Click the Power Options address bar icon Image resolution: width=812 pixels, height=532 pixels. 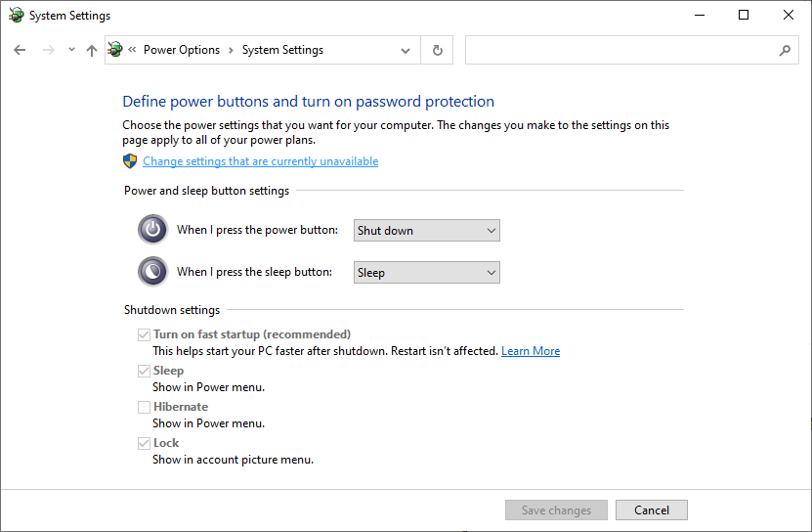click(x=116, y=50)
